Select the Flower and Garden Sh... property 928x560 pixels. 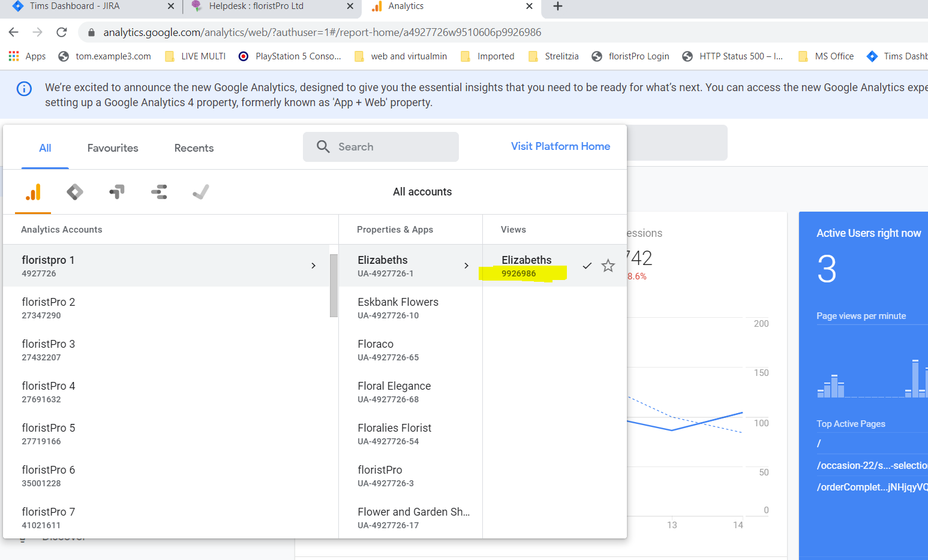(411, 517)
